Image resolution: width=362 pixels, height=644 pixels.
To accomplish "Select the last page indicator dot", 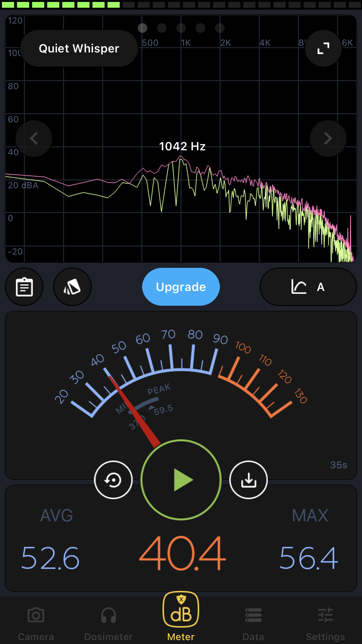I will pyautogui.click(x=220, y=28).
